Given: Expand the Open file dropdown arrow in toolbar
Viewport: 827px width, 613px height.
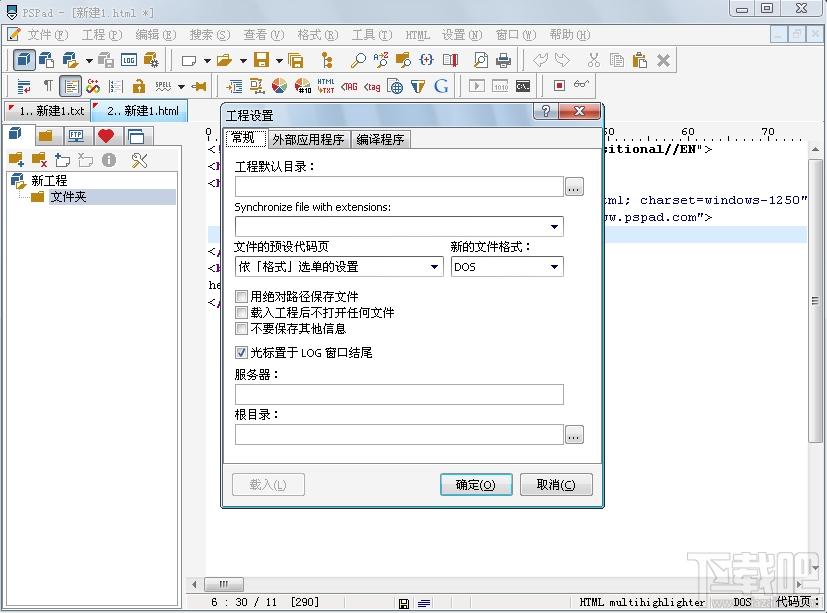Looking at the screenshot, I should point(243,61).
